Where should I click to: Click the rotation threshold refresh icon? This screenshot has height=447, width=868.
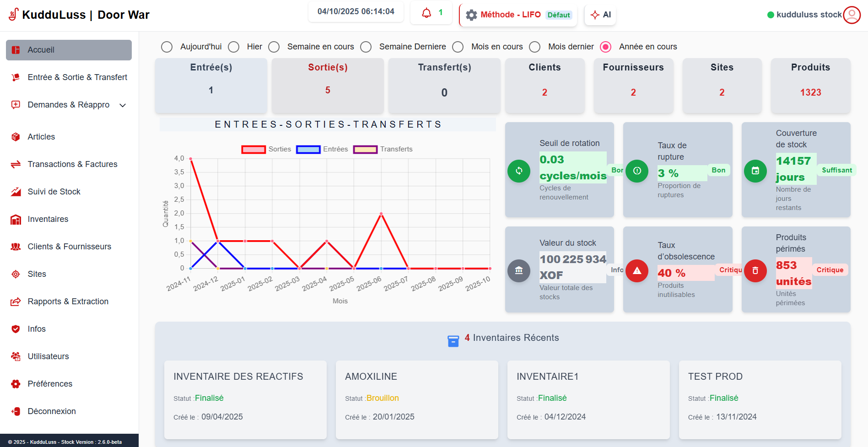tap(519, 171)
